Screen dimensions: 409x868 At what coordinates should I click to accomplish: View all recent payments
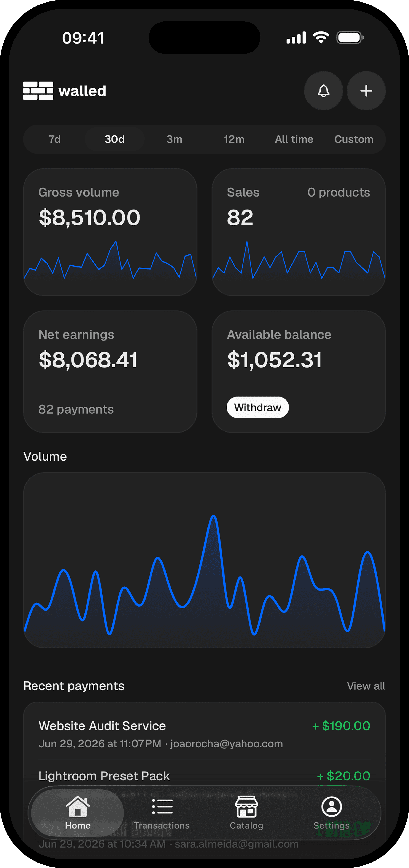366,686
